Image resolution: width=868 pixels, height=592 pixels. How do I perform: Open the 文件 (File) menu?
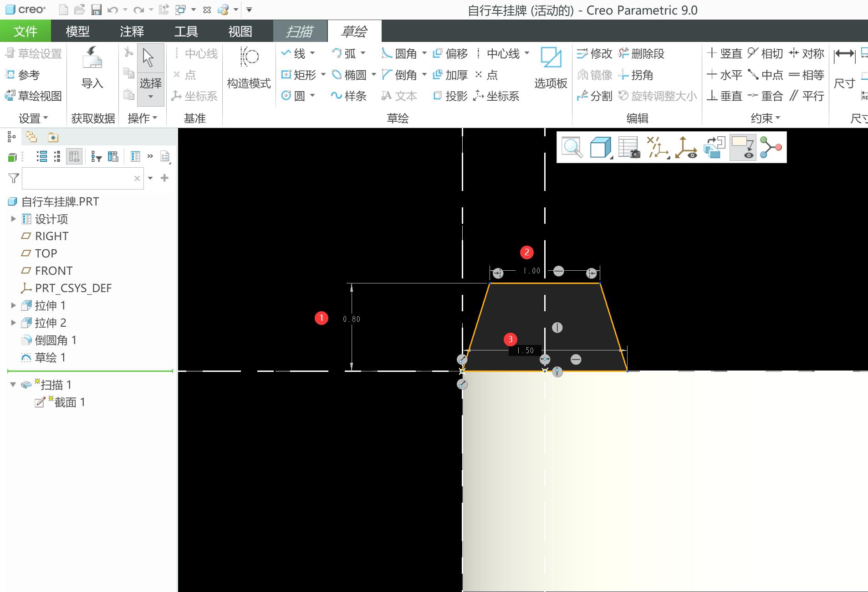(x=26, y=31)
